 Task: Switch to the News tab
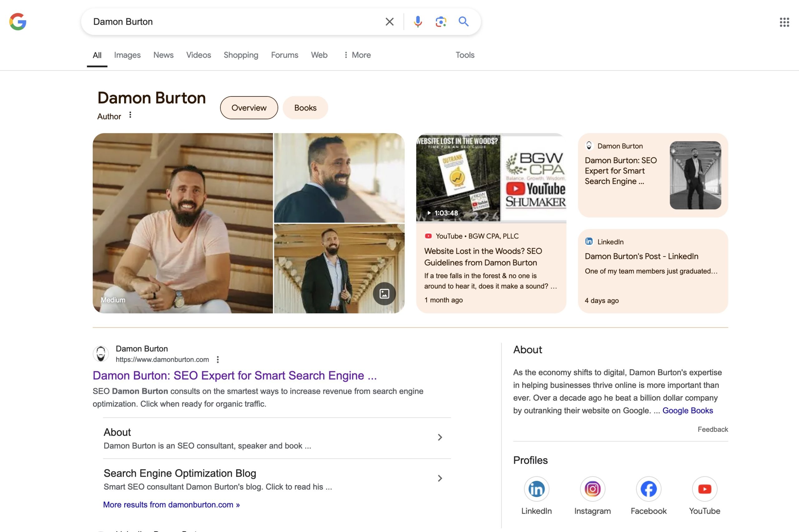coord(163,55)
